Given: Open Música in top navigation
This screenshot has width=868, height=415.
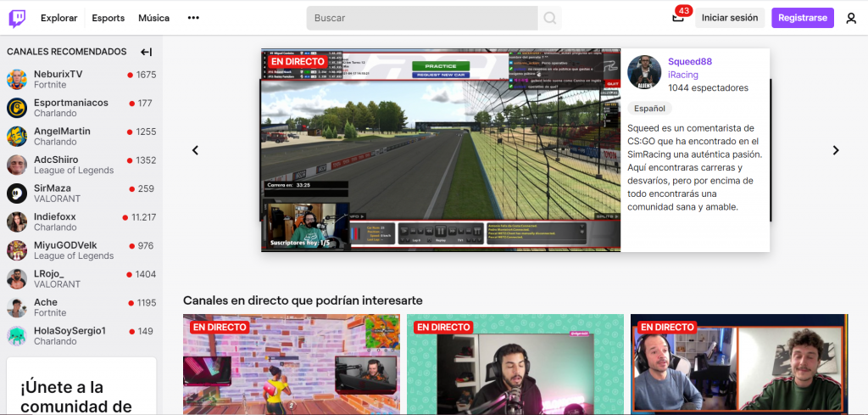Looking at the screenshot, I should click(154, 18).
